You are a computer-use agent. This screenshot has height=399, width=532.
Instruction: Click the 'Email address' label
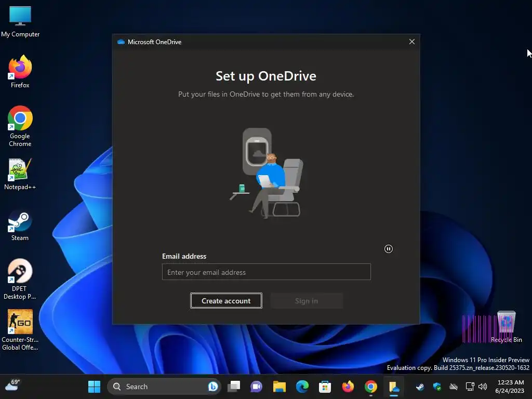[184, 257]
